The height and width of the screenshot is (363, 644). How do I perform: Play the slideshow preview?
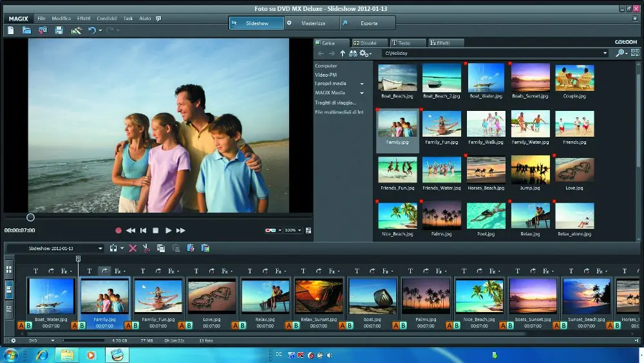(168, 231)
